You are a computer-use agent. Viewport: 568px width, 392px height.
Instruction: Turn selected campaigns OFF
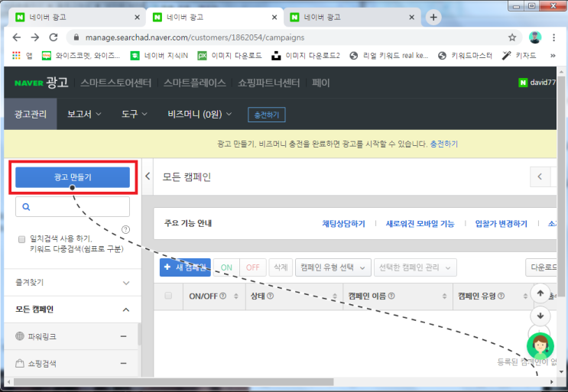pyautogui.click(x=253, y=267)
